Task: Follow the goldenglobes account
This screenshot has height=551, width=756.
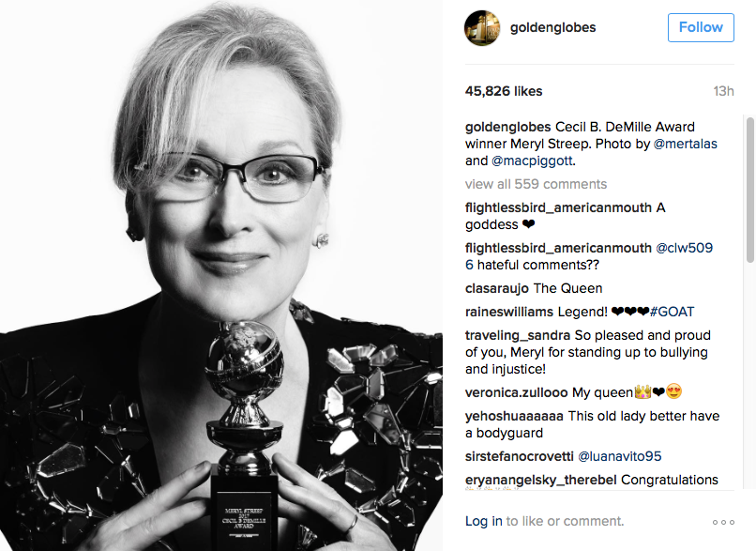Action: click(x=701, y=27)
